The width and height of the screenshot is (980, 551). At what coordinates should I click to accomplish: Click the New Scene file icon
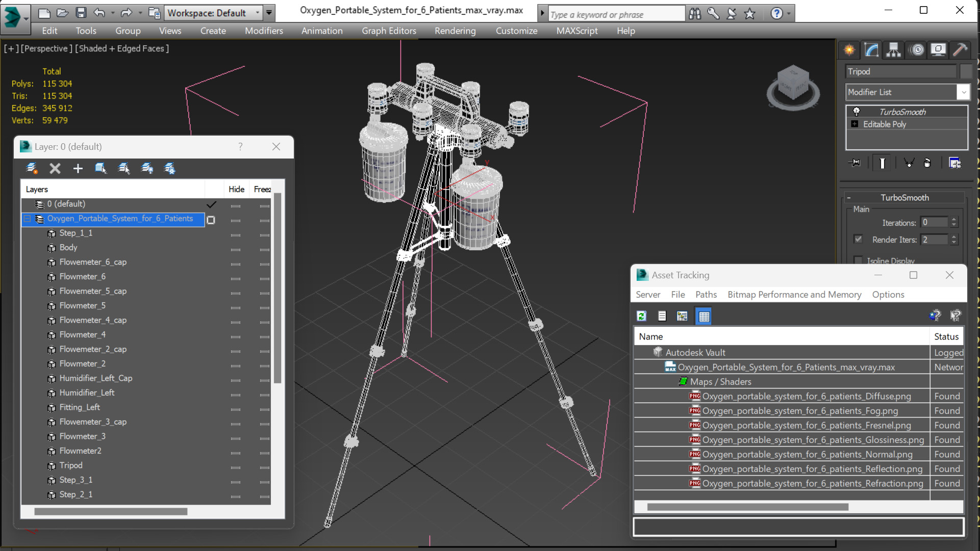click(44, 13)
